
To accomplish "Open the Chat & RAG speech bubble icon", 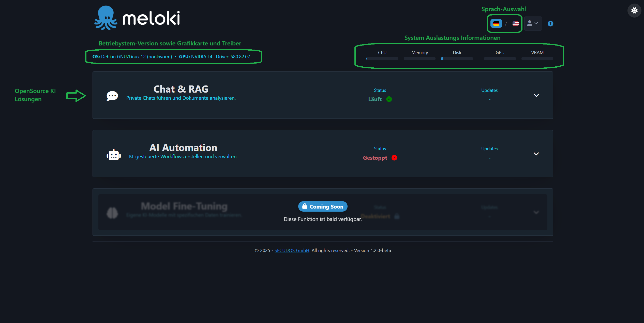I will pyautogui.click(x=112, y=96).
